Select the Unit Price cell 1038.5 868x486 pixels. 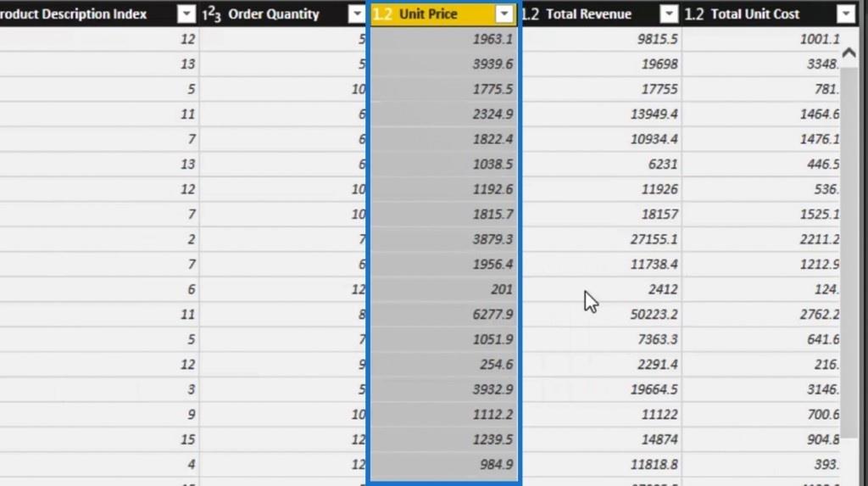[443, 164]
